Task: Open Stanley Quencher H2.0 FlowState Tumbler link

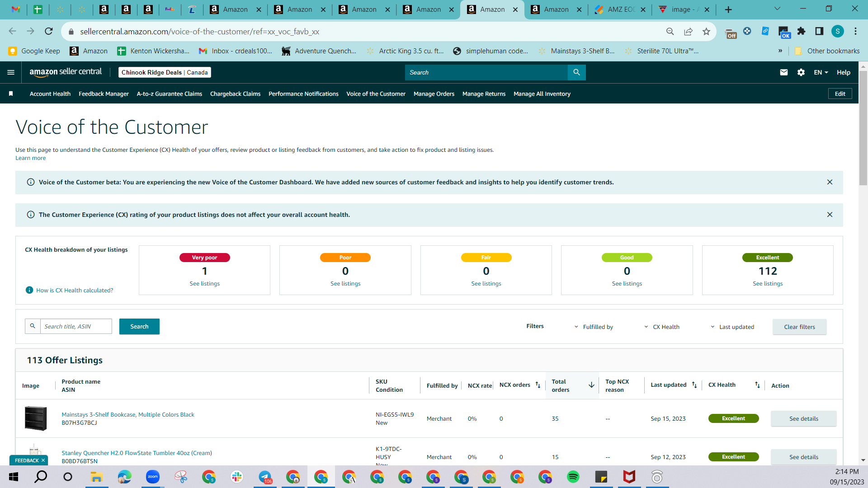Action: point(137,453)
